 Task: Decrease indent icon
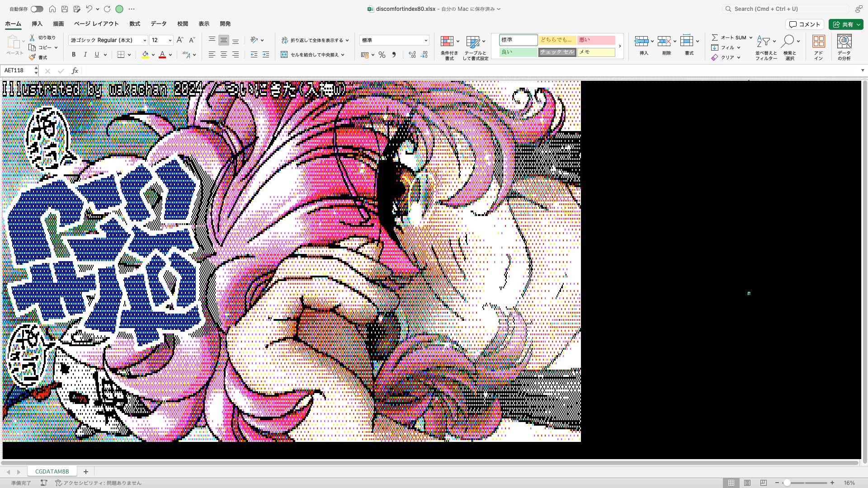coord(254,55)
